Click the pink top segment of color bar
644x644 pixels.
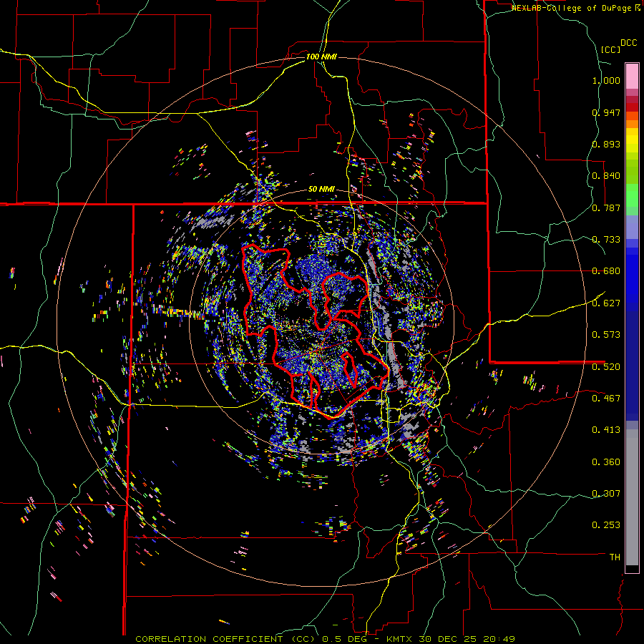pyautogui.click(x=632, y=76)
